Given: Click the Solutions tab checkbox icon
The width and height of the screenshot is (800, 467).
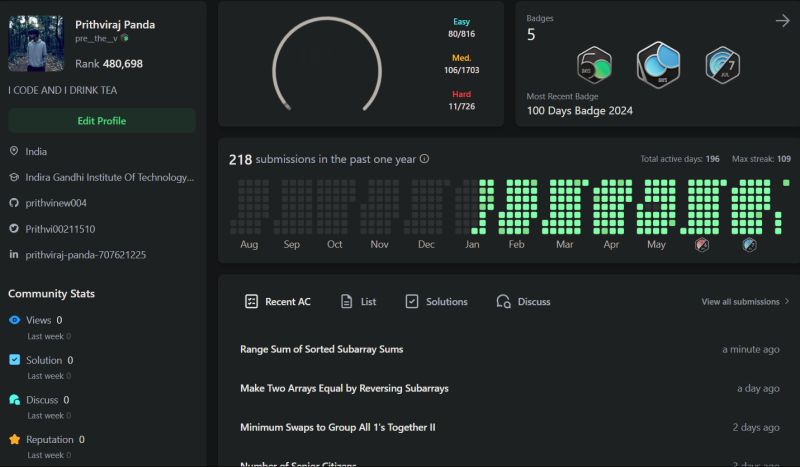Looking at the screenshot, I should point(412,302).
